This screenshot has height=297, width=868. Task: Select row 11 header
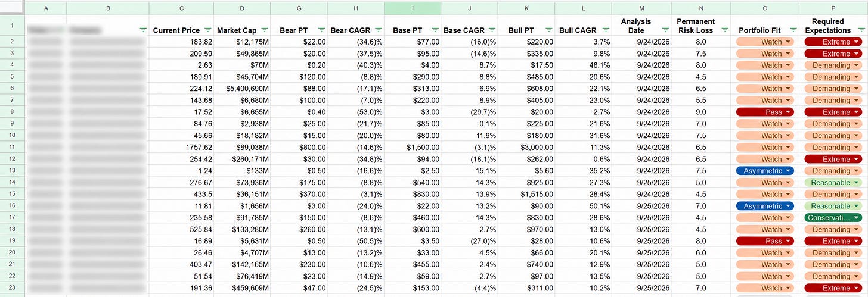point(11,147)
